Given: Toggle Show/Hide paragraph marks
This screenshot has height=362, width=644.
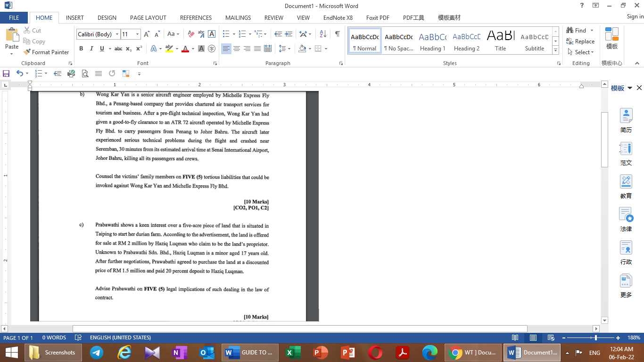Looking at the screenshot, I should [x=336, y=33].
